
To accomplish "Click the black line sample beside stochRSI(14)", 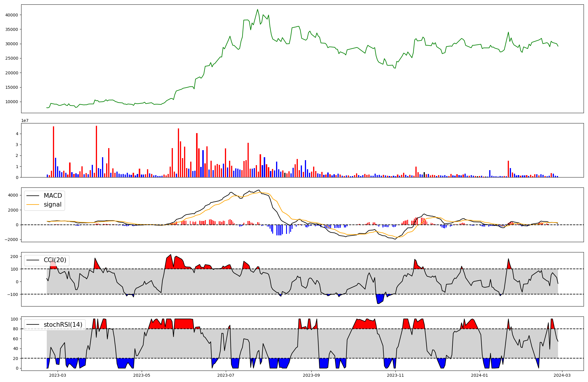I will (33, 325).
